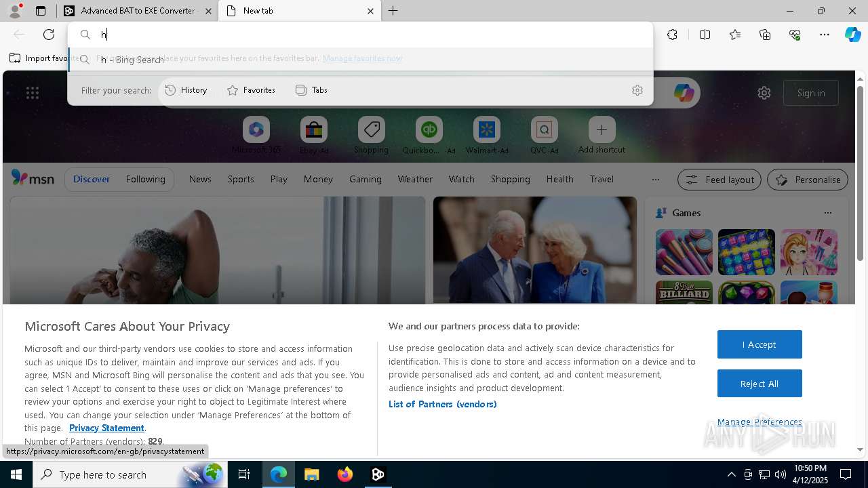Accept cookies with I Accept

click(759, 344)
